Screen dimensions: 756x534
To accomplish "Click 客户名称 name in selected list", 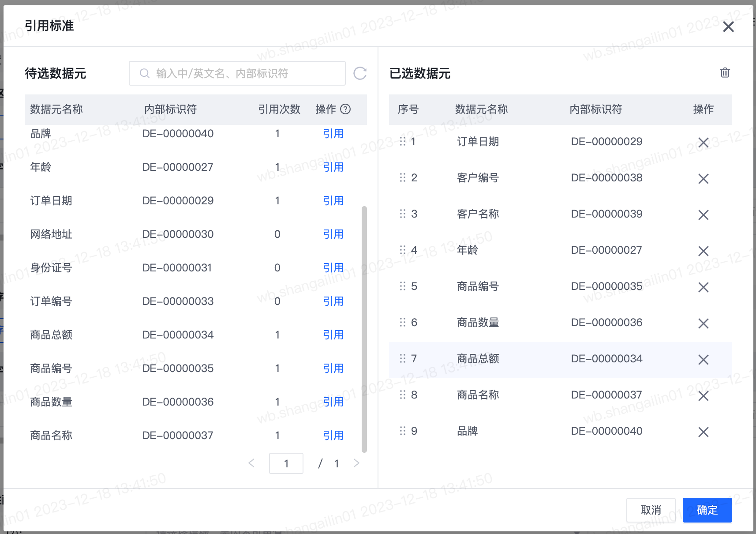I will (478, 214).
